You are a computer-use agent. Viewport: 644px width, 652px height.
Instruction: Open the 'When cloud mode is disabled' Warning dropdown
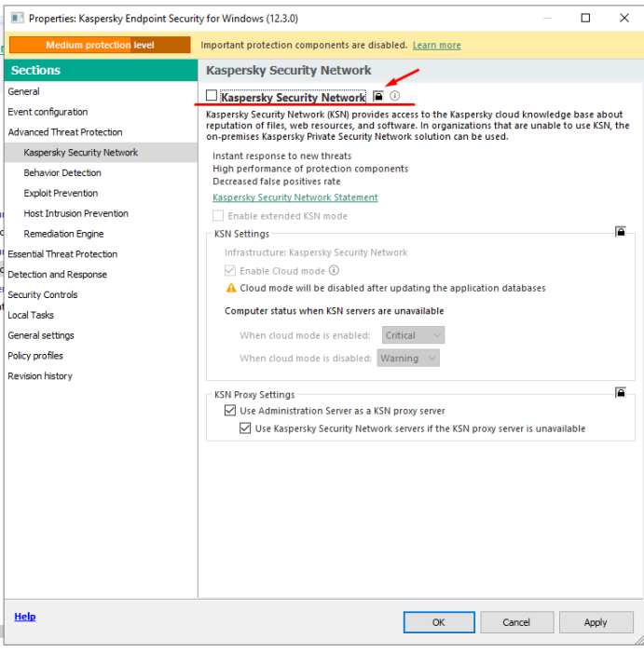pyautogui.click(x=408, y=358)
